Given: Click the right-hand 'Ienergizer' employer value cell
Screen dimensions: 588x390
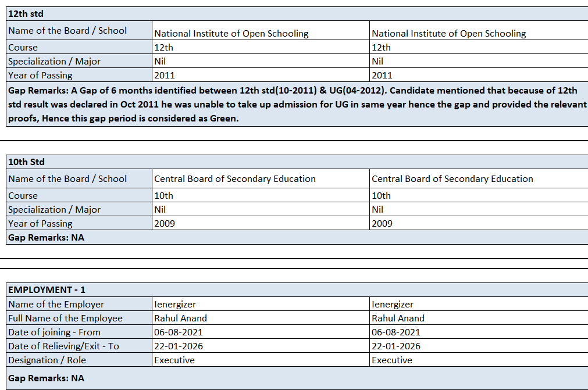Looking at the screenshot, I should click(393, 305).
